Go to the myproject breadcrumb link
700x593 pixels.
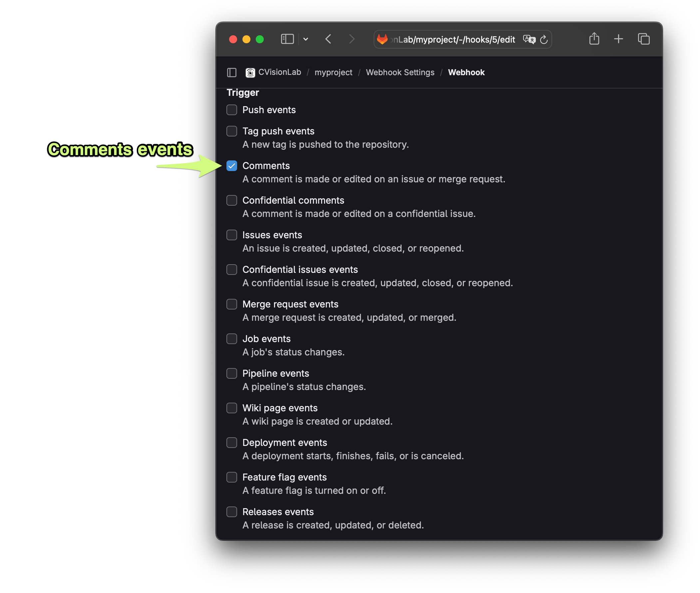coord(333,72)
